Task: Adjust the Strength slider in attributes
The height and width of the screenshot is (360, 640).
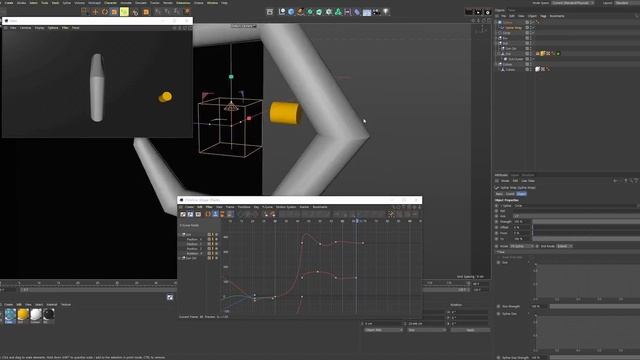Action: tap(586, 222)
